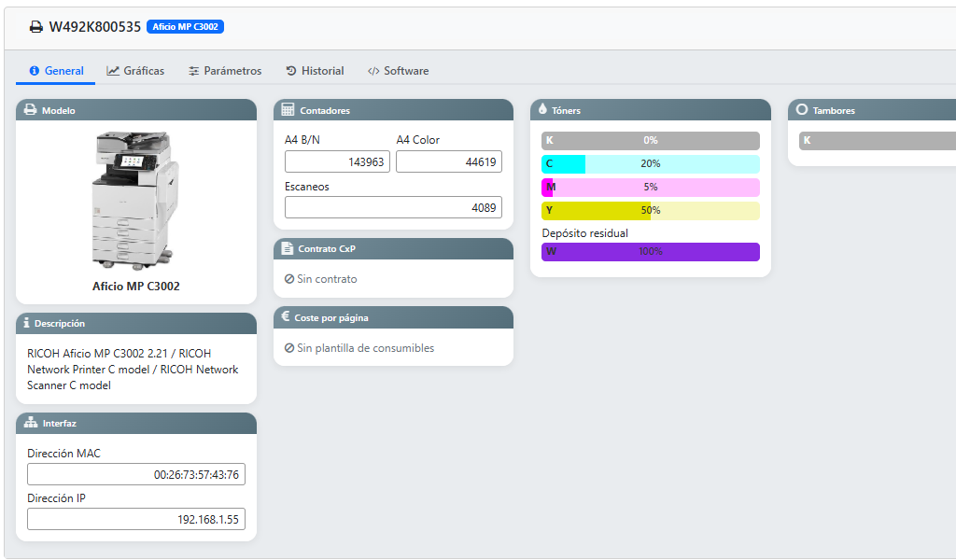Click the circle icon in Tambores header
The width and height of the screenshot is (956, 560).
(x=802, y=110)
